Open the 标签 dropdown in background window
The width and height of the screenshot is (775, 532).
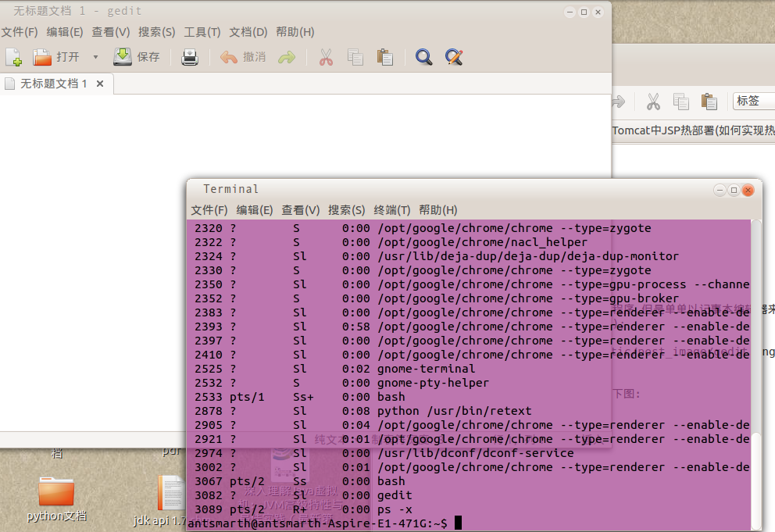754,101
